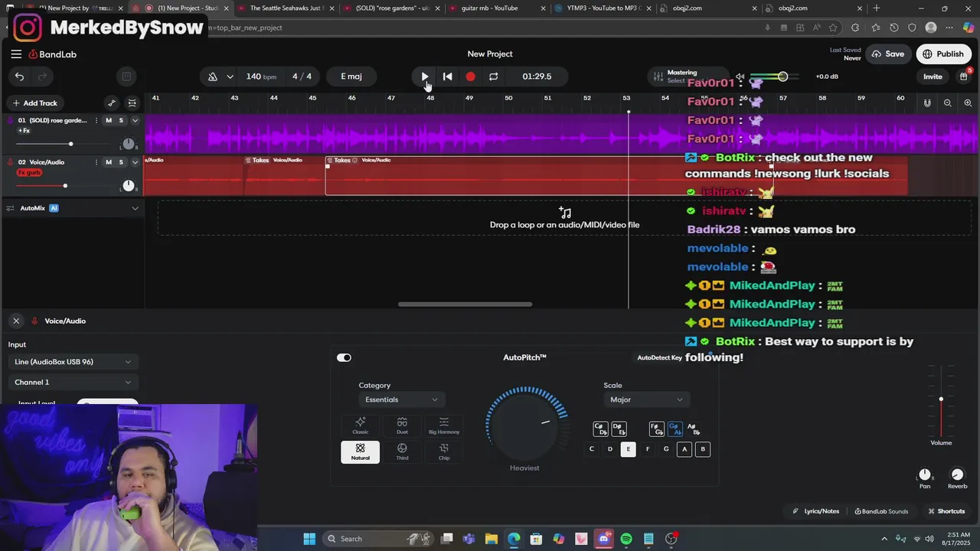Open the BandLab hamburger menu
Image resolution: width=980 pixels, height=551 pixels.
(16, 54)
